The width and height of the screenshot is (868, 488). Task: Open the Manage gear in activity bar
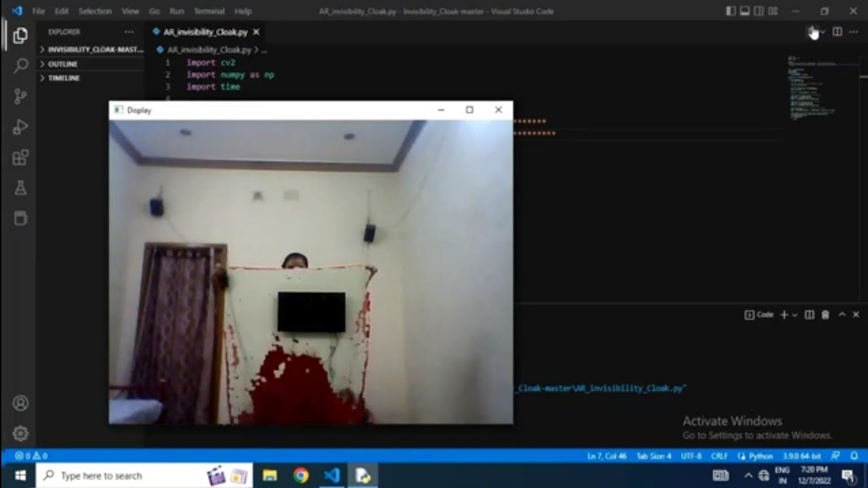pos(20,433)
